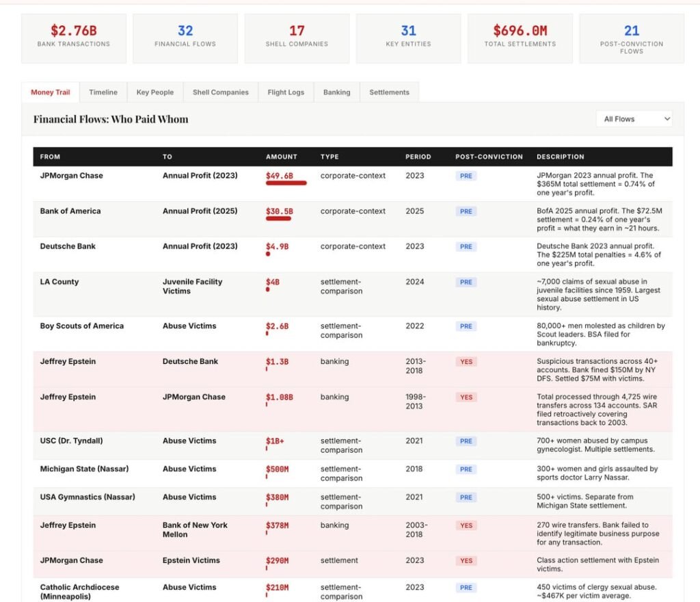Click the red bar under $49.6B amount
Screen dimensions: 700x602
coord(286,183)
